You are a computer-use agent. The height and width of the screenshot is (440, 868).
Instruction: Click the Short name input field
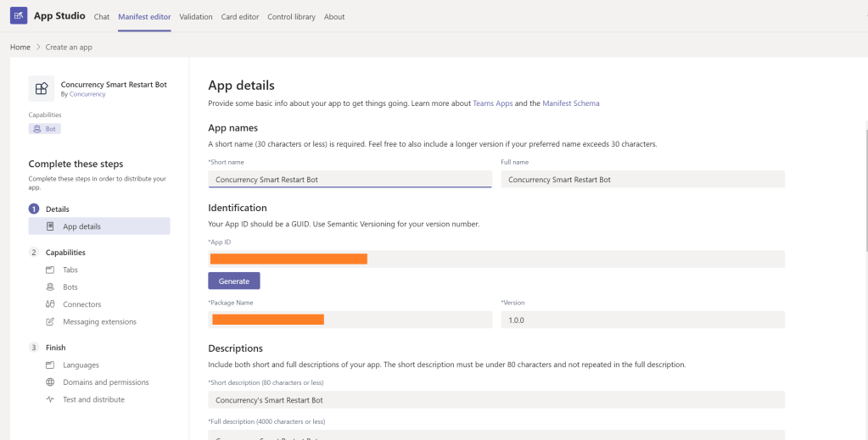350,180
